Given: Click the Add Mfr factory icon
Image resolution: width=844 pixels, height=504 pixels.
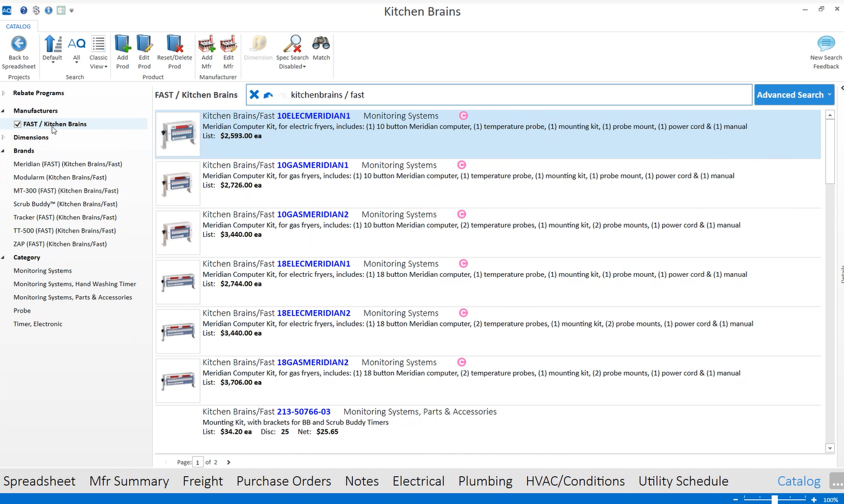Looking at the screenshot, I should (x=207, y=44).
